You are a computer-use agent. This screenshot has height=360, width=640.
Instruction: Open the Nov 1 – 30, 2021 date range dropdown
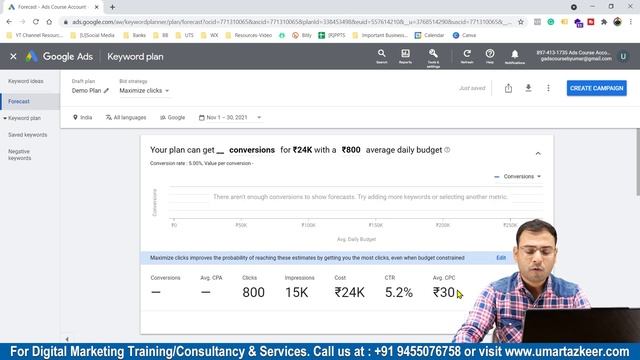point(230,118)
